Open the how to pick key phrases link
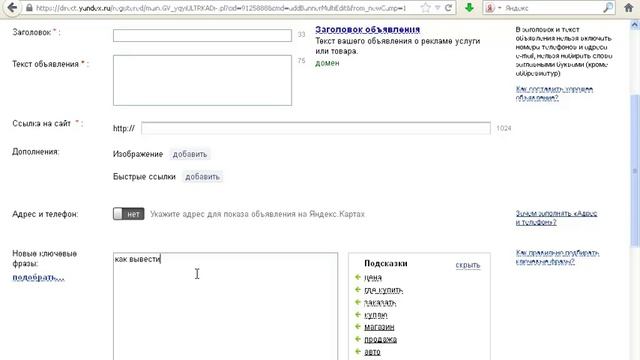640x360 pixels. [557, 257]
